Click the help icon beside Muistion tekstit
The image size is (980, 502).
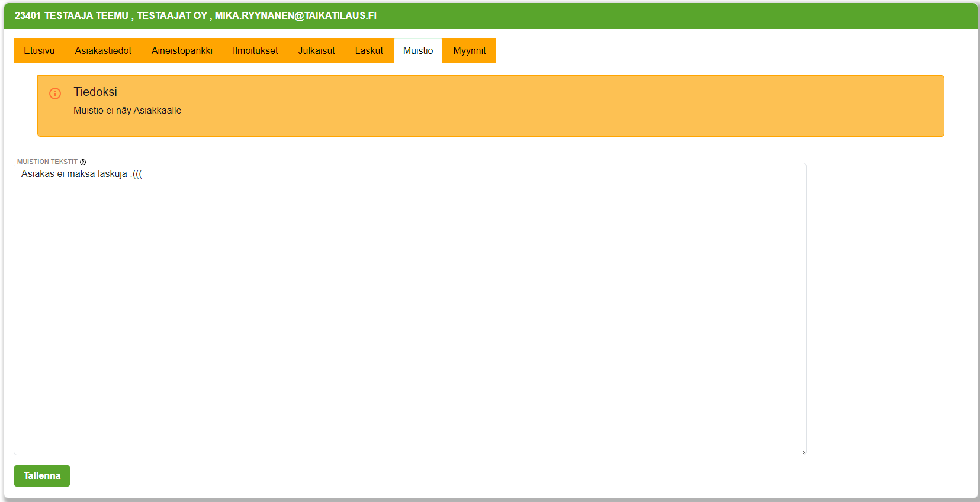point(83,162)
